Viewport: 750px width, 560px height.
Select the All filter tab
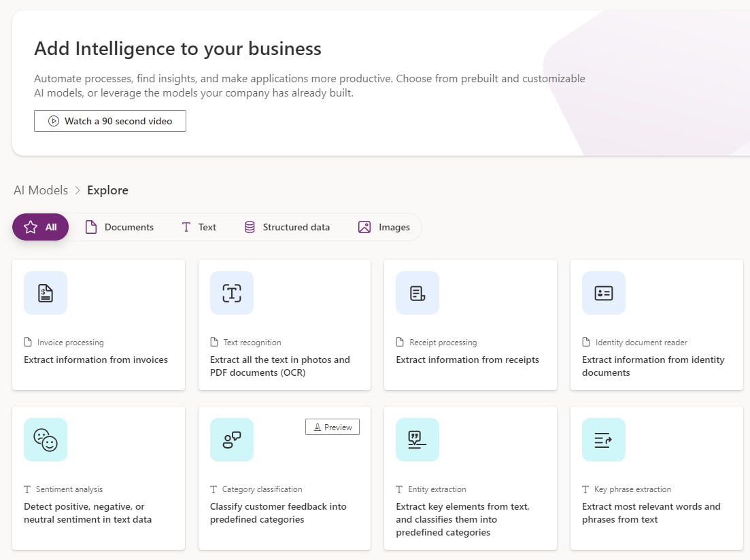coord(40,227)
